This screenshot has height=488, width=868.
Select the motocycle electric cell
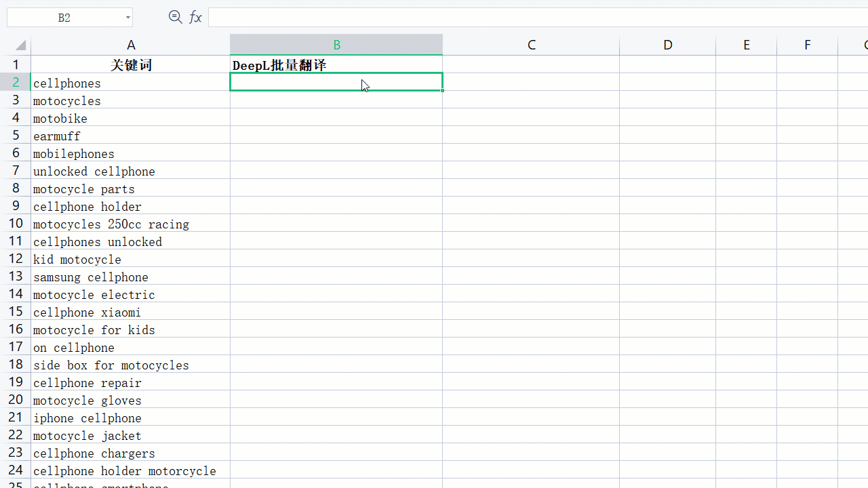pyautogui.click(x=131, y=294)
